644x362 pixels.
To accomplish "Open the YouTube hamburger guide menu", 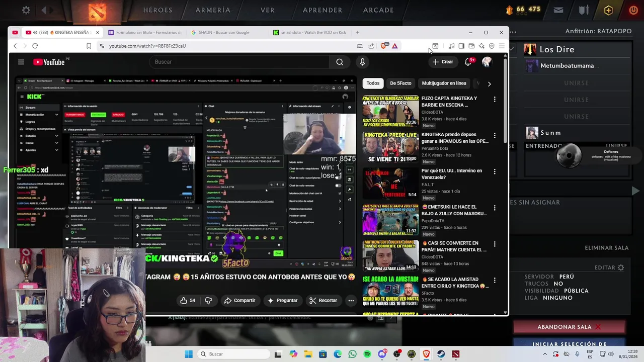I will click(21, 62).
